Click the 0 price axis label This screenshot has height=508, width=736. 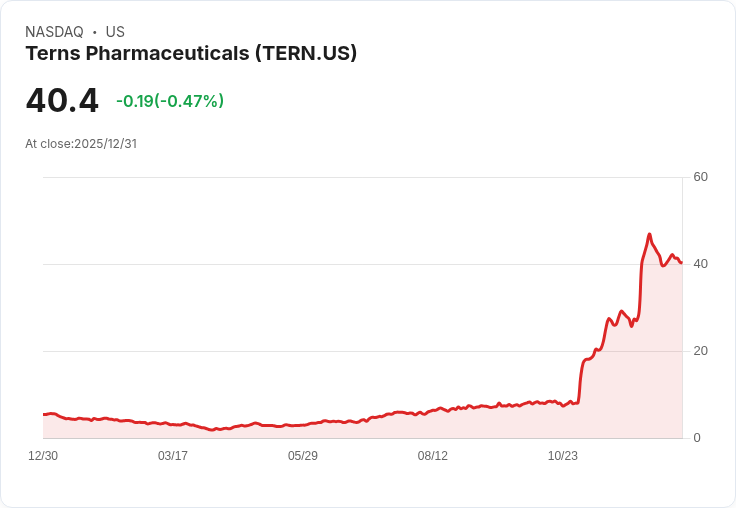pyautogui.click(x=697, y=438)
